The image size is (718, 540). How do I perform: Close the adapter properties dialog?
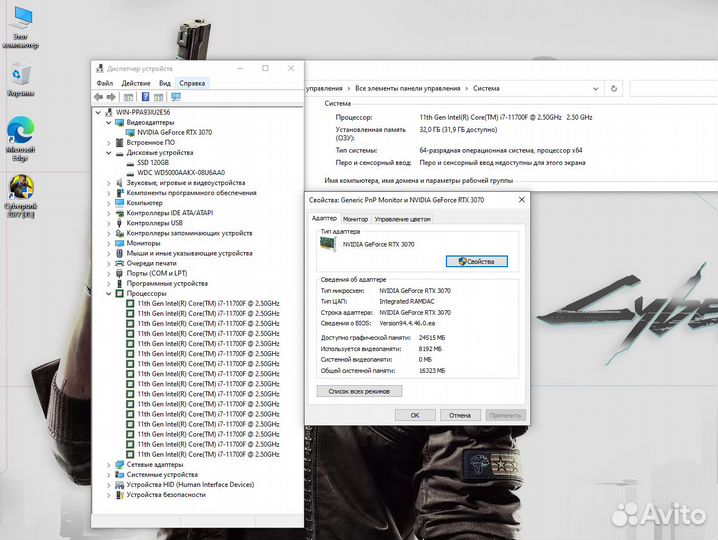coord(522,200)
